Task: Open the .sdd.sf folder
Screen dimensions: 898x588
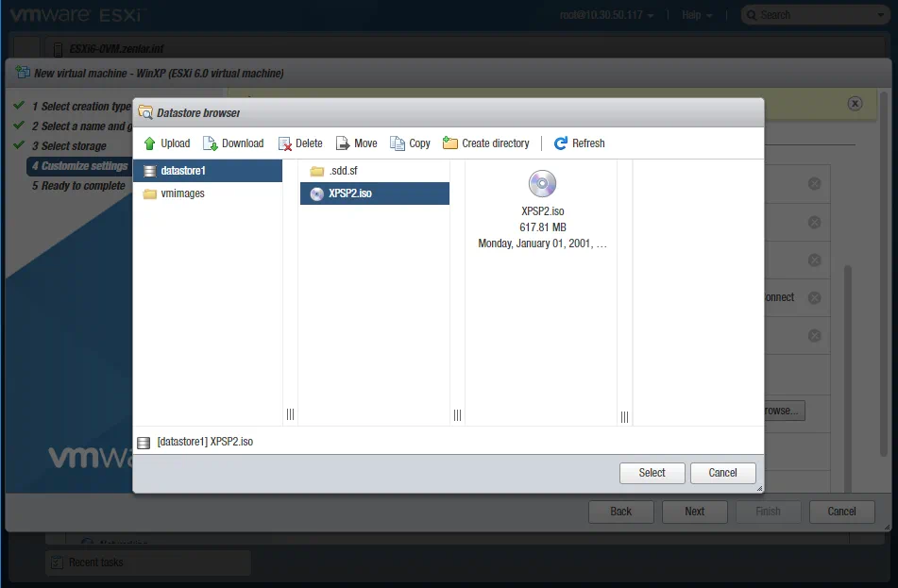Action: tap(342, 171)
